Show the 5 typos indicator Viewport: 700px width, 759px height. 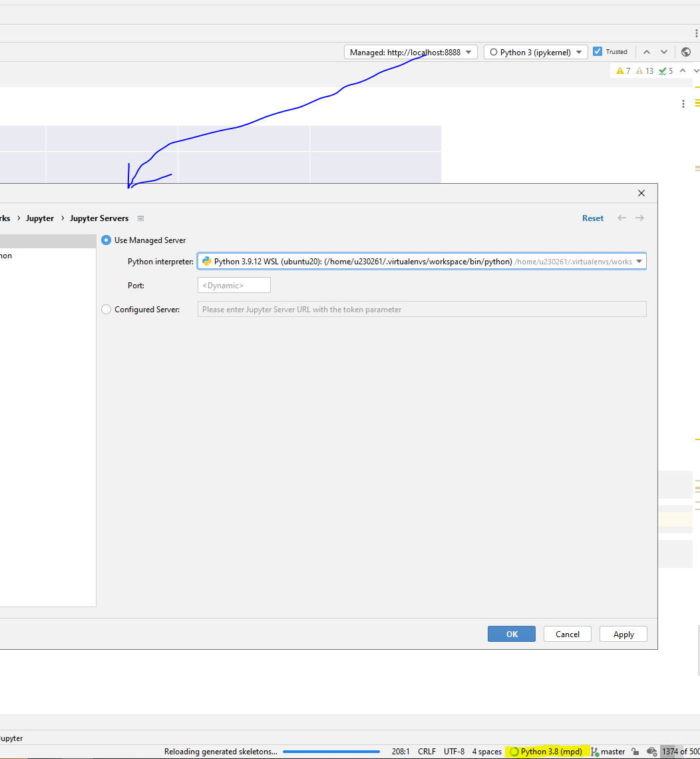coord(666,71)
